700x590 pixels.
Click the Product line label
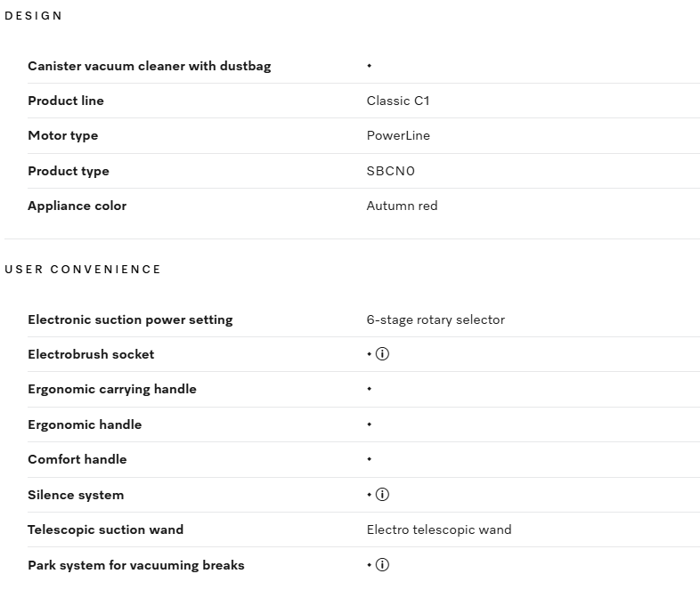(x=66, y=101)
